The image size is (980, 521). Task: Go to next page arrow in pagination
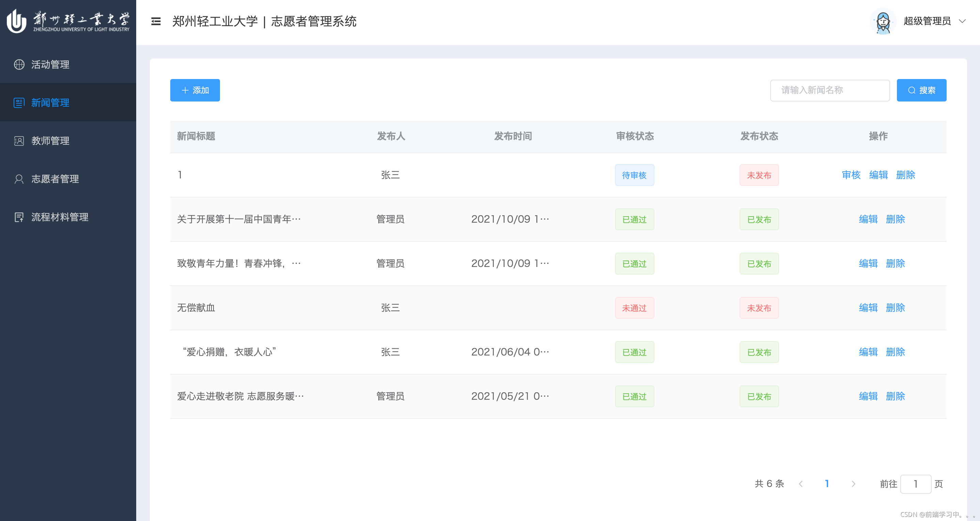(x=853, y=484)
